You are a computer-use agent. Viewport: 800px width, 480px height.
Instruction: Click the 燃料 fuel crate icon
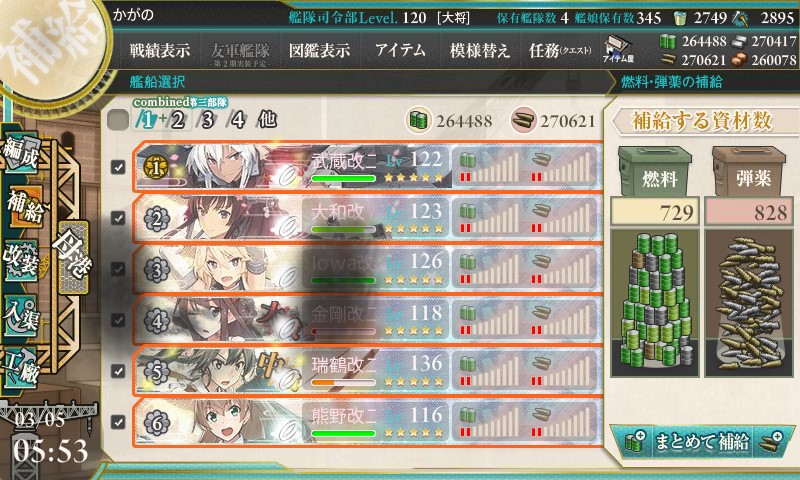(655, 172)
